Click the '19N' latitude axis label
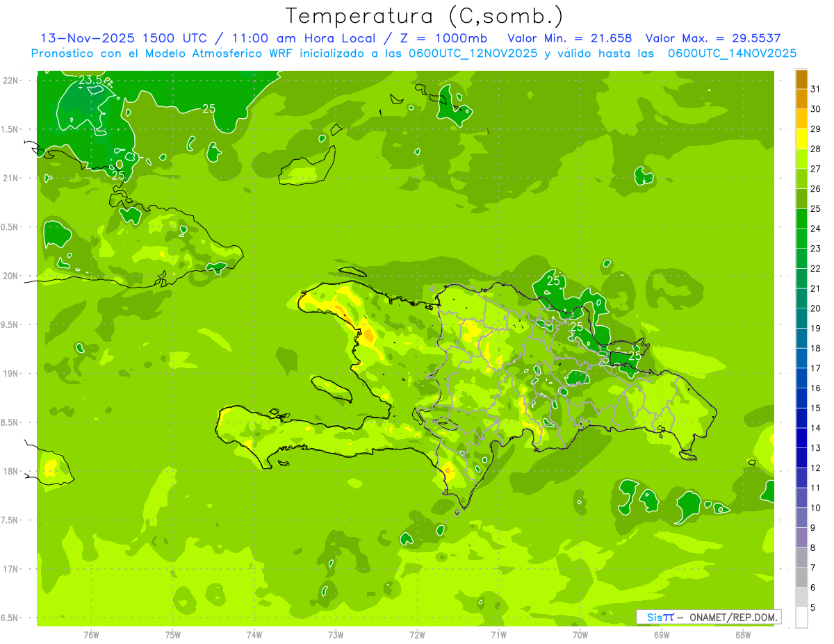 [12, 373]
